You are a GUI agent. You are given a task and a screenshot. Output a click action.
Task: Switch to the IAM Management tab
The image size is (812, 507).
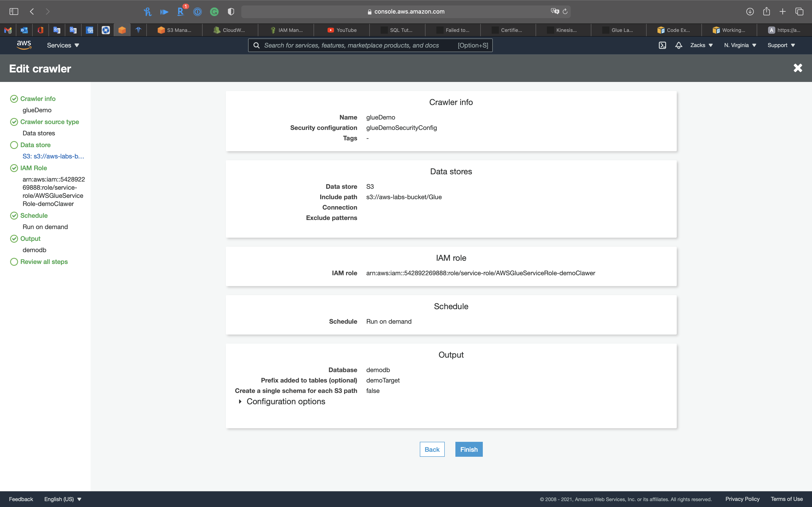click(287, 30)
